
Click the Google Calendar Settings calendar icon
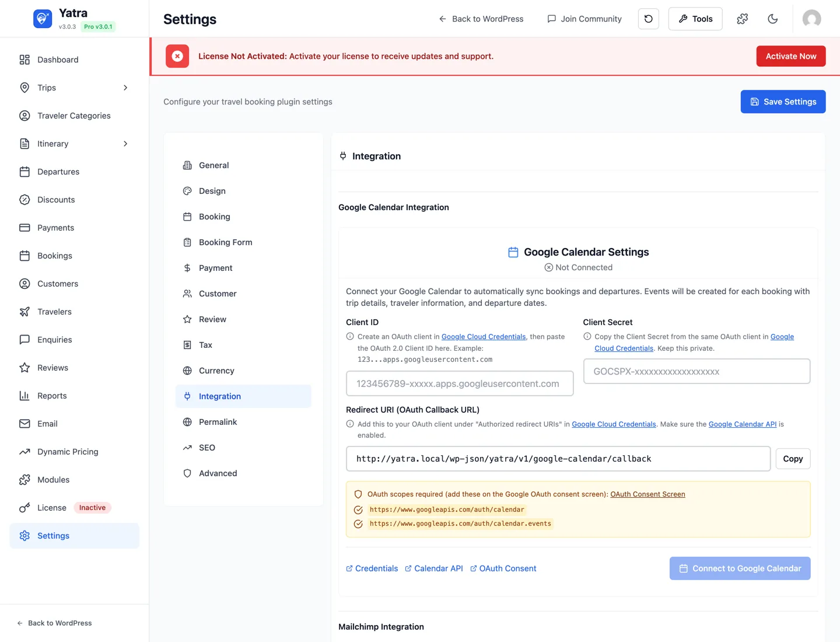[x=513, y=252]
